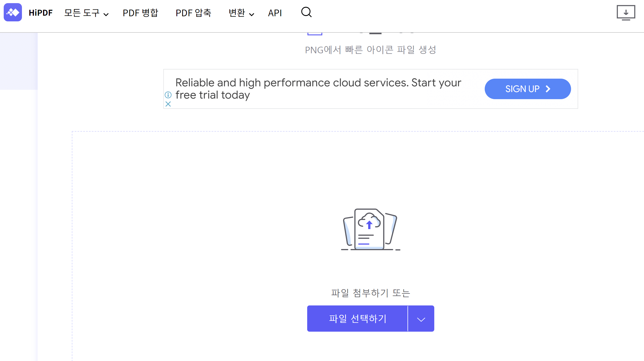This screenshot has height=361, width=644.
Task: Expand the chevron next to 모든 도구
Action: point(106,15)
